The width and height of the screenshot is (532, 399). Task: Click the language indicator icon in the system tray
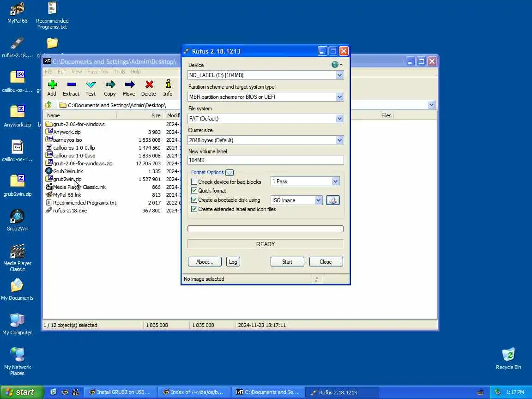[x=480, y=393]
